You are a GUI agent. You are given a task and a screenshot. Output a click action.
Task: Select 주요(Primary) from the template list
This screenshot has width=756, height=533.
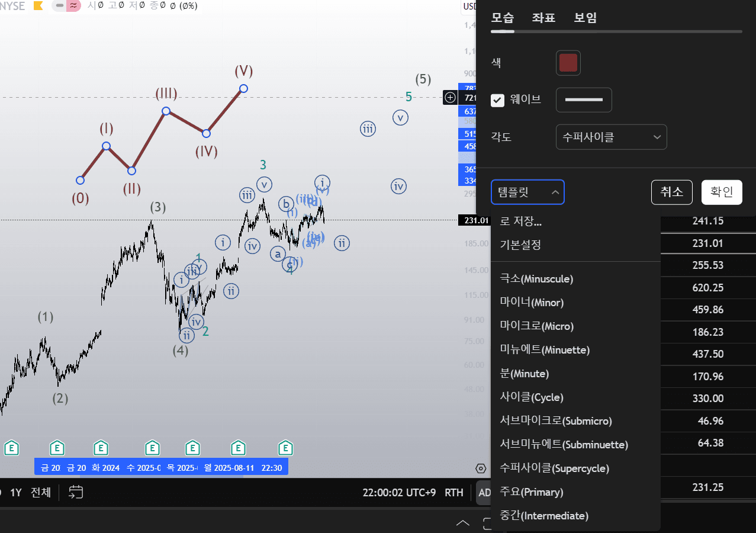tap(532, 492)
